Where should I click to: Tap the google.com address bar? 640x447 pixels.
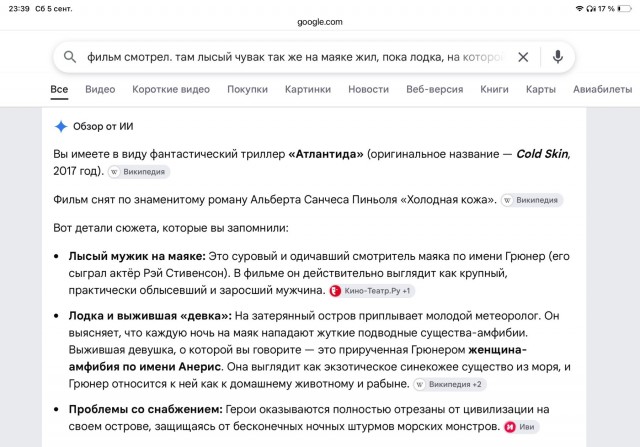320,22
